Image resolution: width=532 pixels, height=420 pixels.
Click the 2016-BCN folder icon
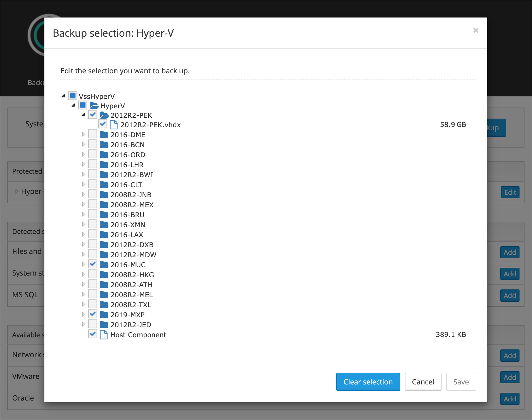click(104, 145)
